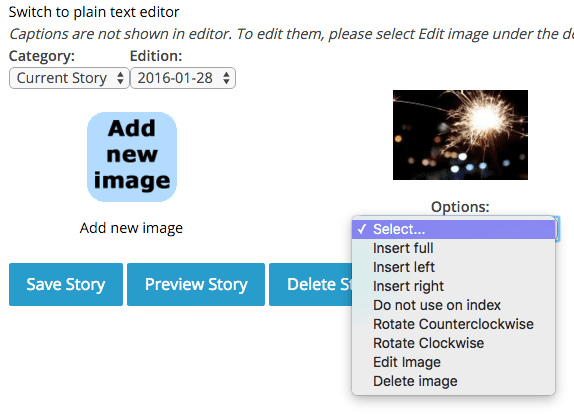Screen dimensions: 574x414
Task: Select Rotate Counterclockwise option
Action: [454, 324]
